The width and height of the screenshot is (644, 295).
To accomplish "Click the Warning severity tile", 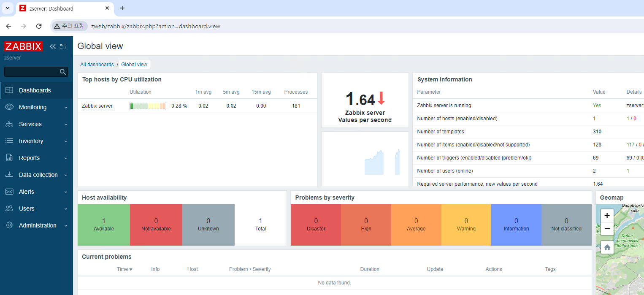I will [466, 225].
